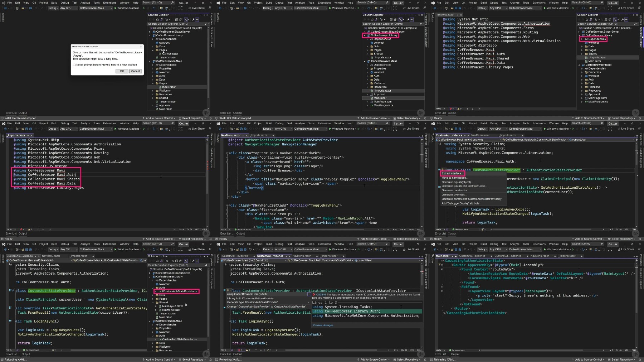Choose 'Generate overrides...' menu entry
The width and height of the screenshot is (644, 362).
[x=453, y=195]
